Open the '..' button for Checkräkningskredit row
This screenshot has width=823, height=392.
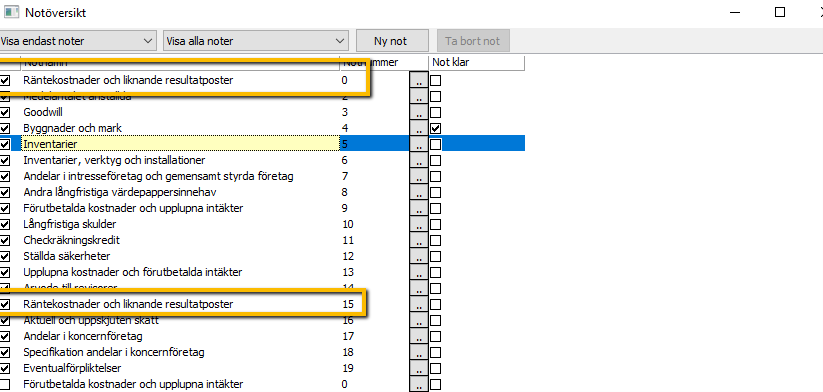(x=418, y=240)
